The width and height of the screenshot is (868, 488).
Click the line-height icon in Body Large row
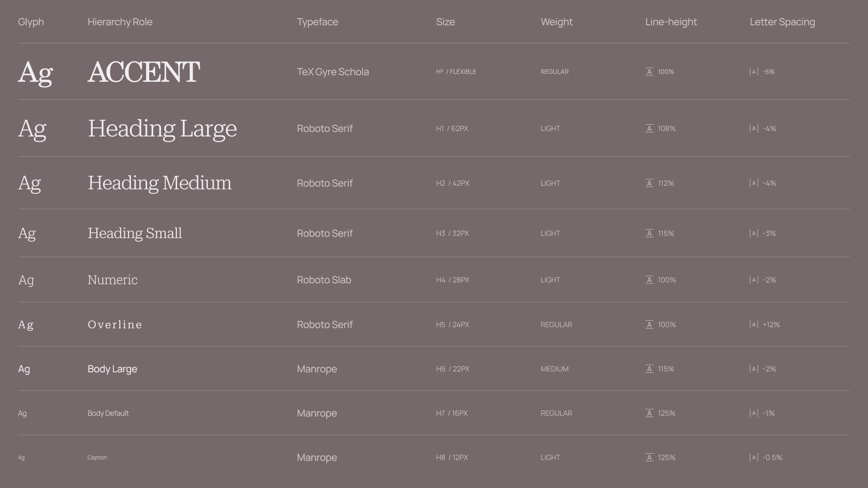[x=649, y=369]
